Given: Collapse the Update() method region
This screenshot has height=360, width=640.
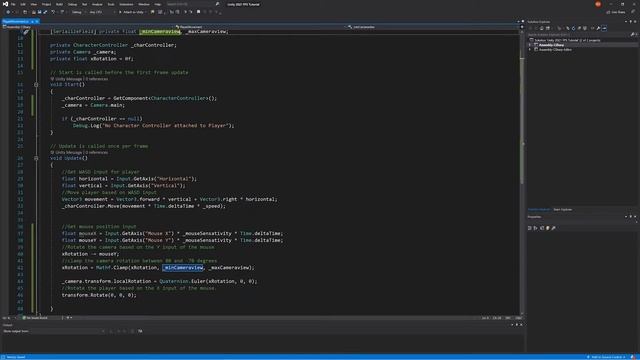Looking at the screenshot, I should [x=36, y=158].
